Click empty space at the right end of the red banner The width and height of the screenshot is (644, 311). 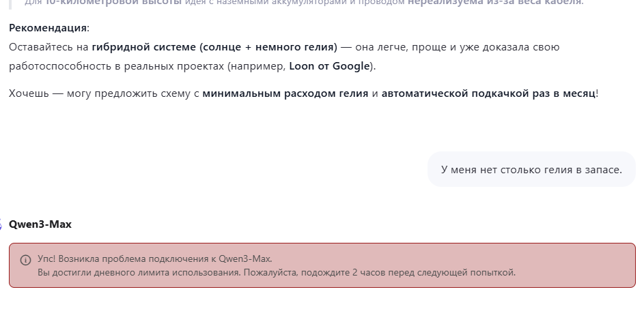click(x=601, y=265)
